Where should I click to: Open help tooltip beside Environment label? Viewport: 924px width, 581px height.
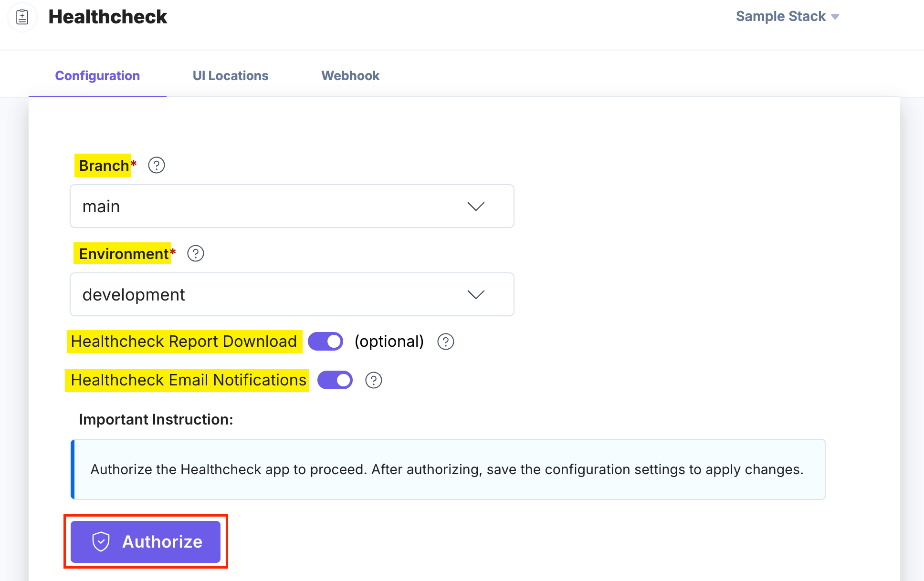coord(196,253)
